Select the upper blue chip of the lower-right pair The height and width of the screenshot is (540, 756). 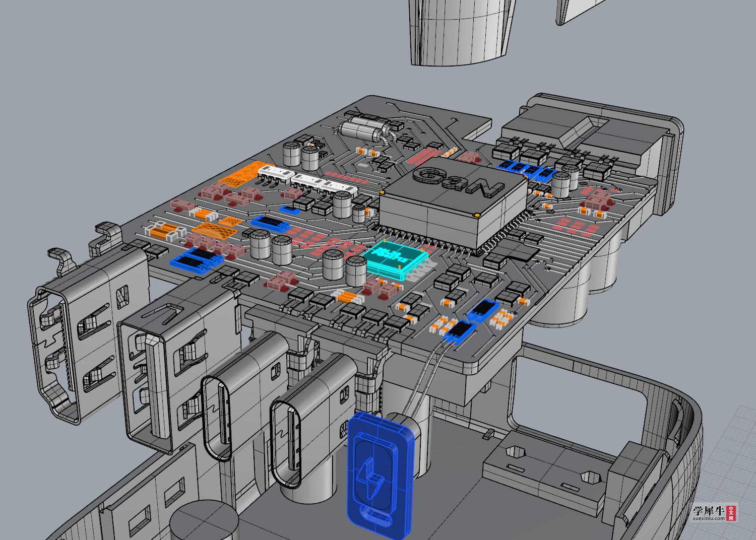click(x=483, y=311)
